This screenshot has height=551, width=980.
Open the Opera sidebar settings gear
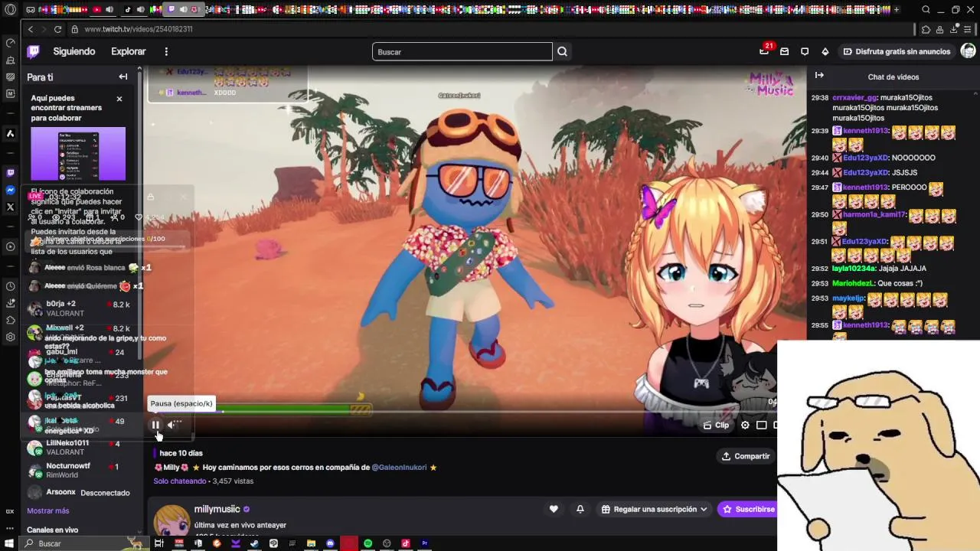[10, 337]
